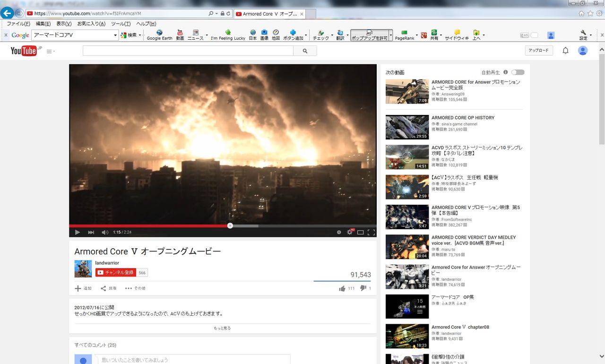Click the 追加 add-to button
This screenshot has width=605, height=364.
(x=83, y=288)
